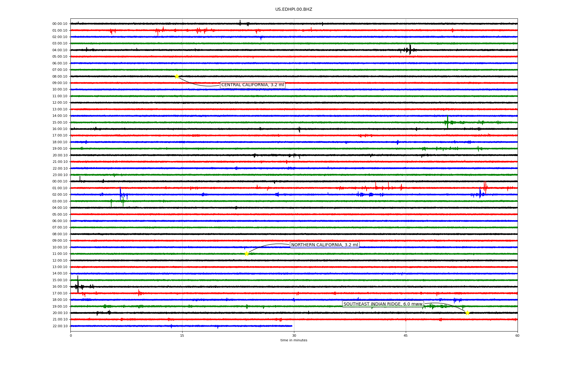Click the black spike at the start of the 16:00:10 trace
588x368 pixels.
[x=78, y=284]
